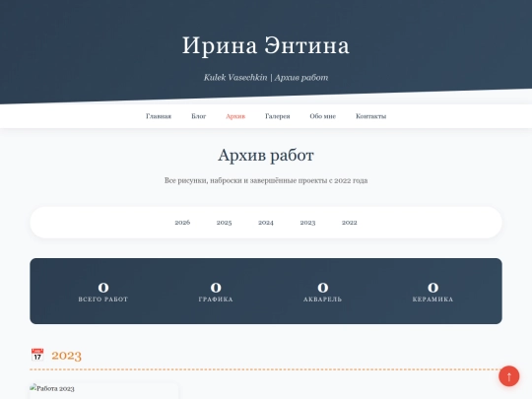Click the calendar icon beside 2023

37,355
